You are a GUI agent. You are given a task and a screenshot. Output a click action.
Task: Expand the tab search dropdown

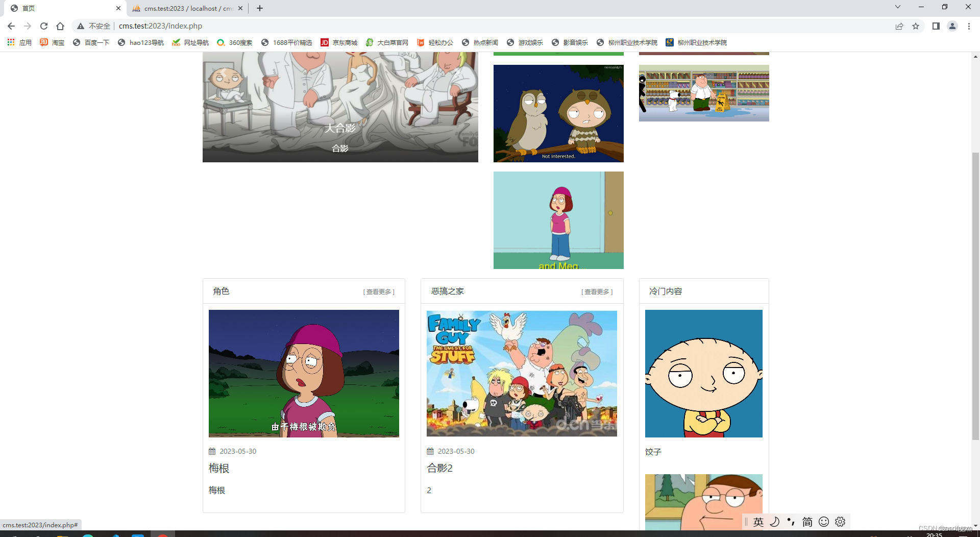click(898, 7)
